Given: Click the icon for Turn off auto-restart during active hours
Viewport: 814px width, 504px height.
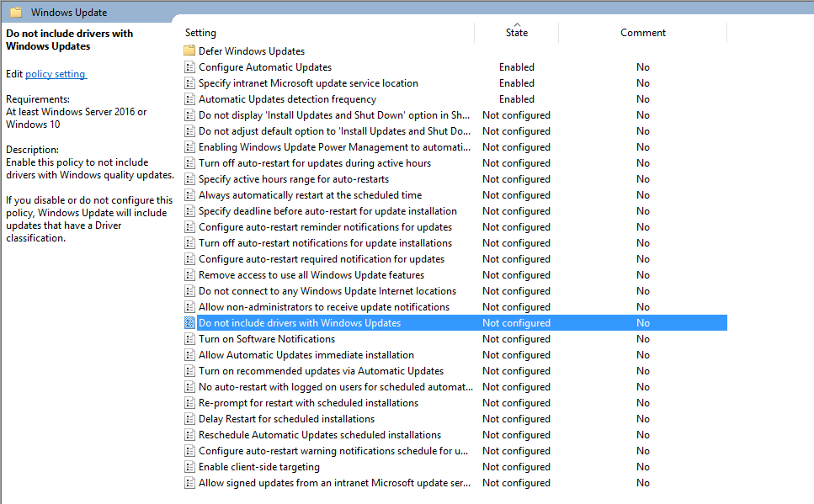Looking at the screenshot, I should pyautogui.click(x=190, y=163).
